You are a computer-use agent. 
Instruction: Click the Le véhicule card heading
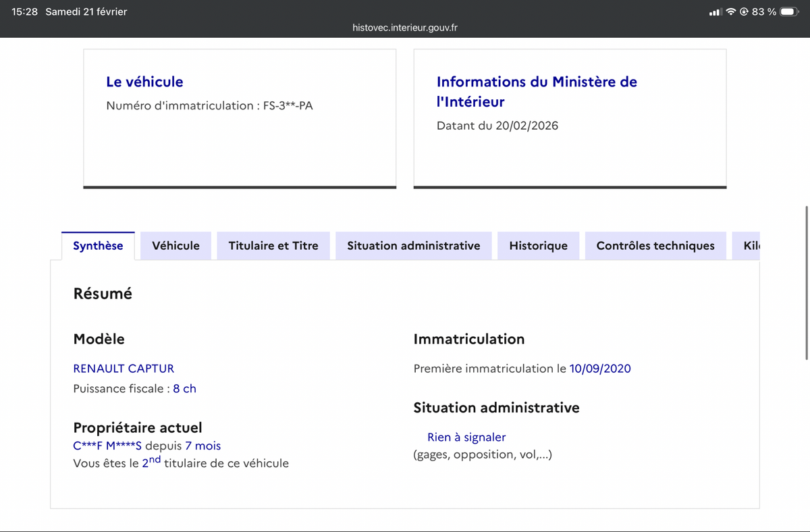click(x=144, y=82)
